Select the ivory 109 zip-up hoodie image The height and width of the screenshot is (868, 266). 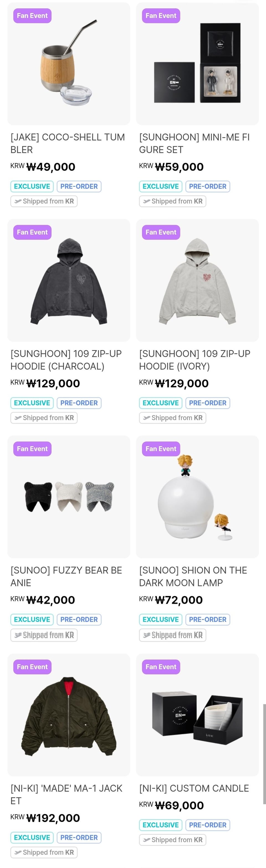[x=197, y=280]
